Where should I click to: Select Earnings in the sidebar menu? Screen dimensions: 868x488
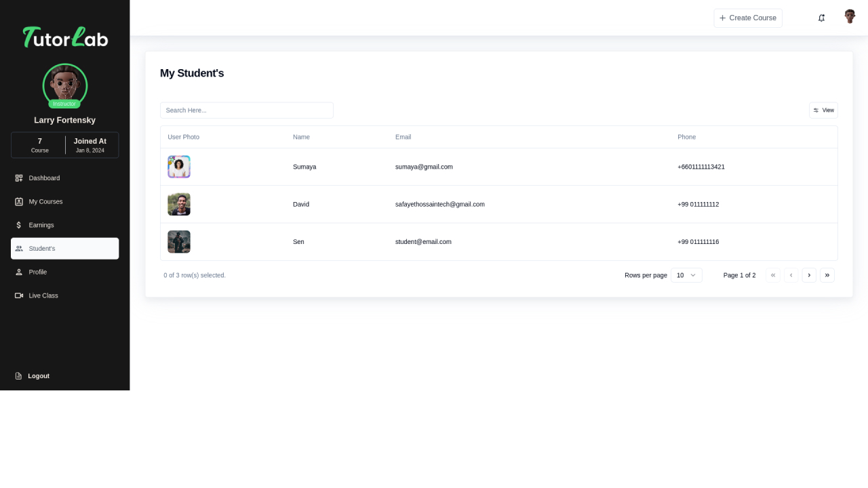click(41, 224)
